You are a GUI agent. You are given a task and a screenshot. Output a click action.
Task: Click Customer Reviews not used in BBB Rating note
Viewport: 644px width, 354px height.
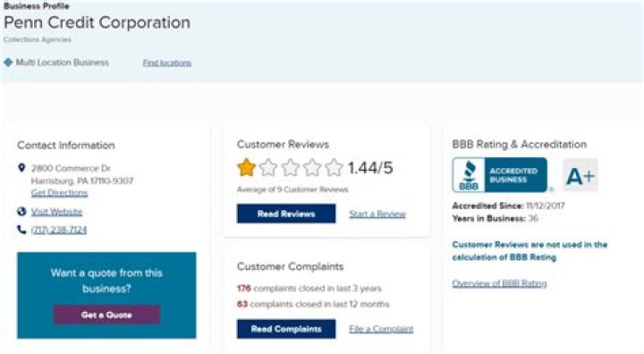pyautogui.click(x=530, y=251)
